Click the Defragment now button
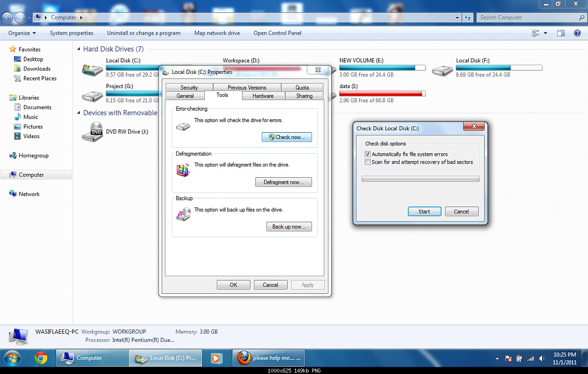588x374 pixels. tap(284, 182)
